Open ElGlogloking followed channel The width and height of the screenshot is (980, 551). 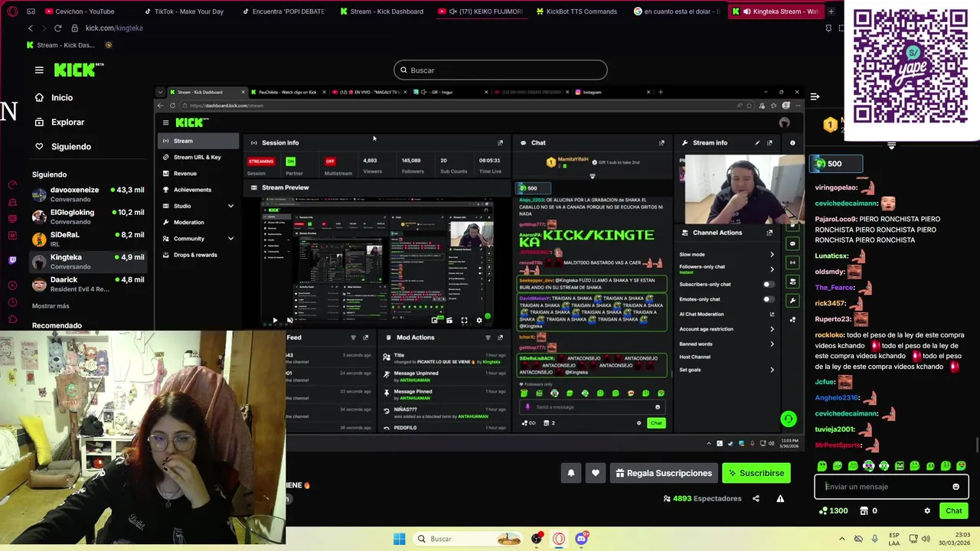pyautogui.click(x=88, y=217)
